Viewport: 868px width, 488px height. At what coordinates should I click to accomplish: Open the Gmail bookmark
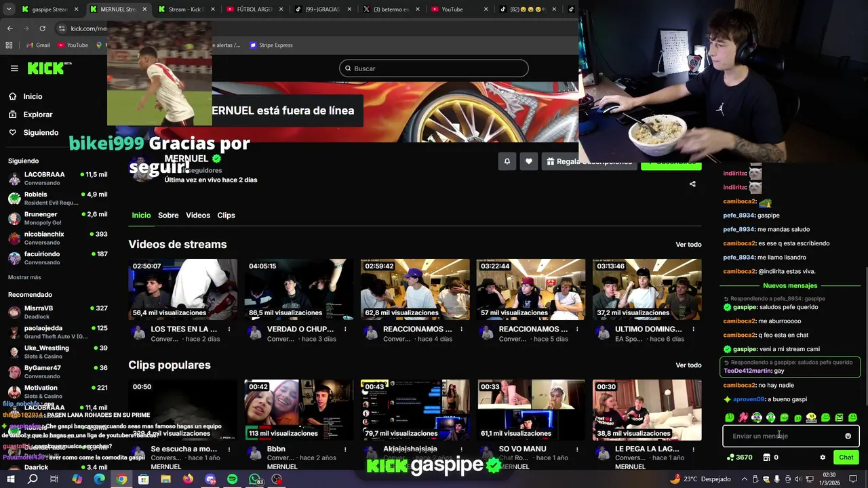[x=38, y=45]
